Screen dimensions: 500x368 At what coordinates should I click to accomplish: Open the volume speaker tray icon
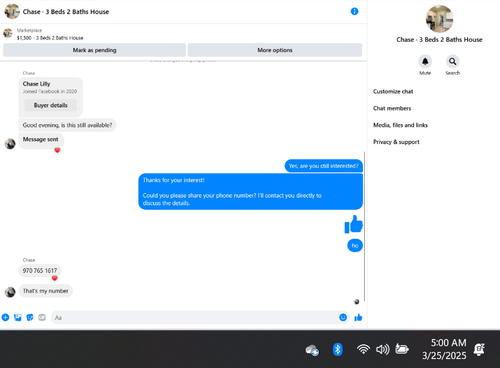382,349
